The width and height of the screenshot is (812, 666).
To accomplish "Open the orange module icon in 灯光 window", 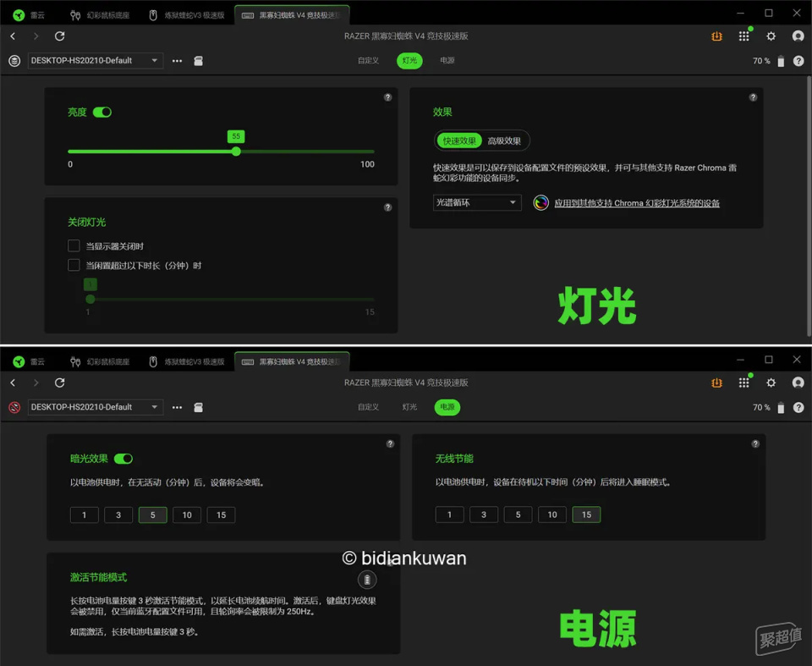I will tap(716, 36).
